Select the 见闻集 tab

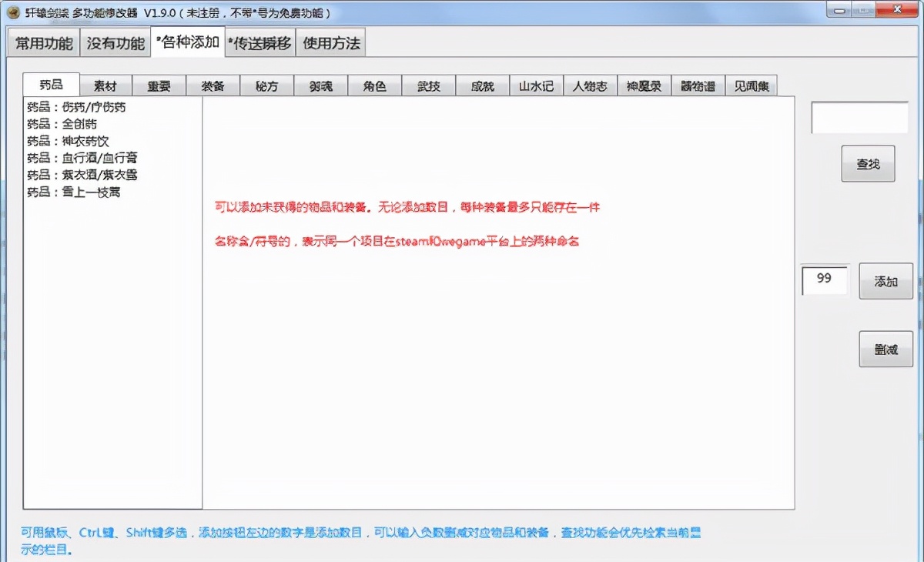pyautogui.click(x=752, y=85)
